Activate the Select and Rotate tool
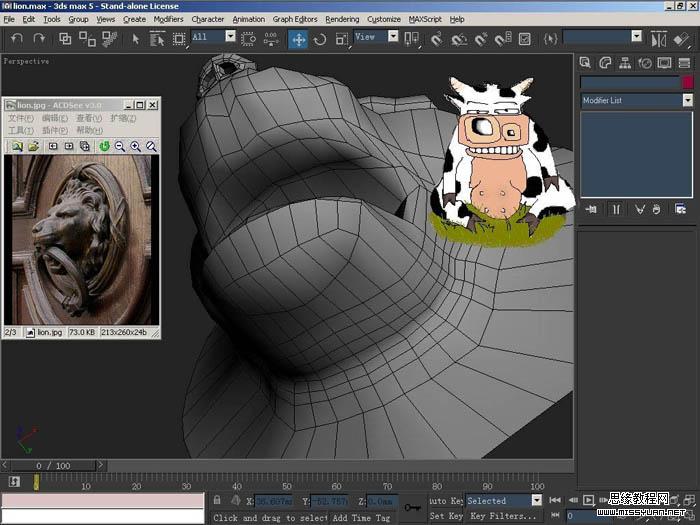This screenshot has height=525, width=700. 320,39
